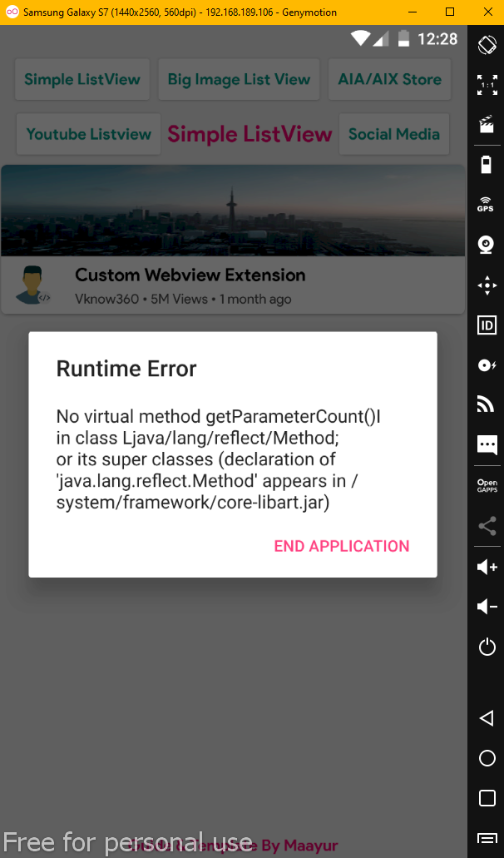Tap the Android recent apps square button
504x858 pixels.
click(x=487, y=798)
